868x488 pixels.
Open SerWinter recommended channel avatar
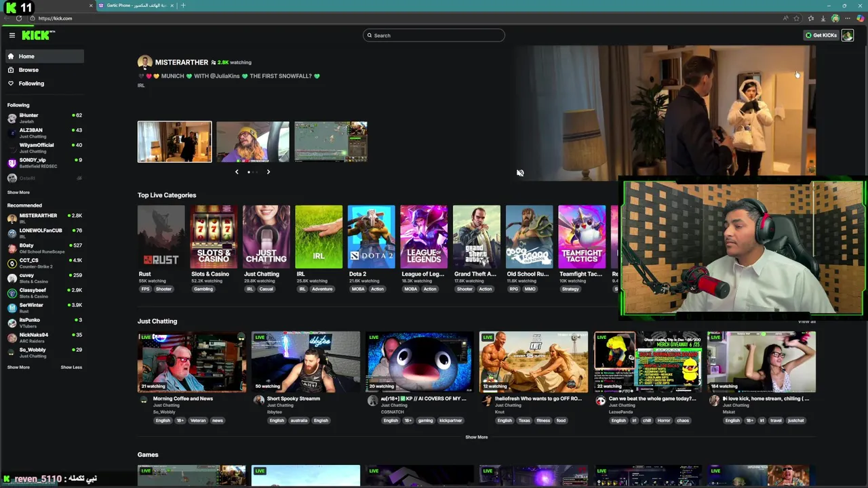click(x=12, y=308)
